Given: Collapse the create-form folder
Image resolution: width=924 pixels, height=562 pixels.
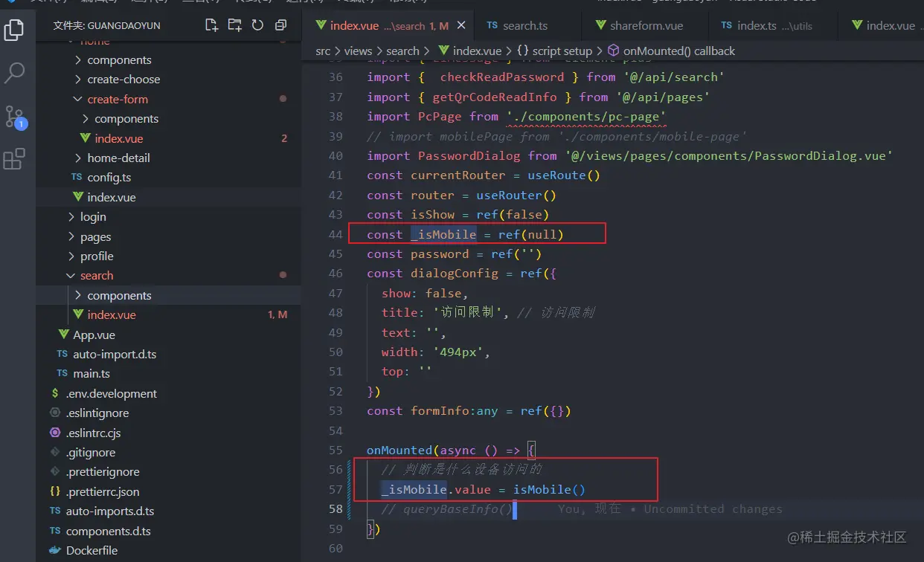Looking at the screenshot, I should (x=118, y=99).
